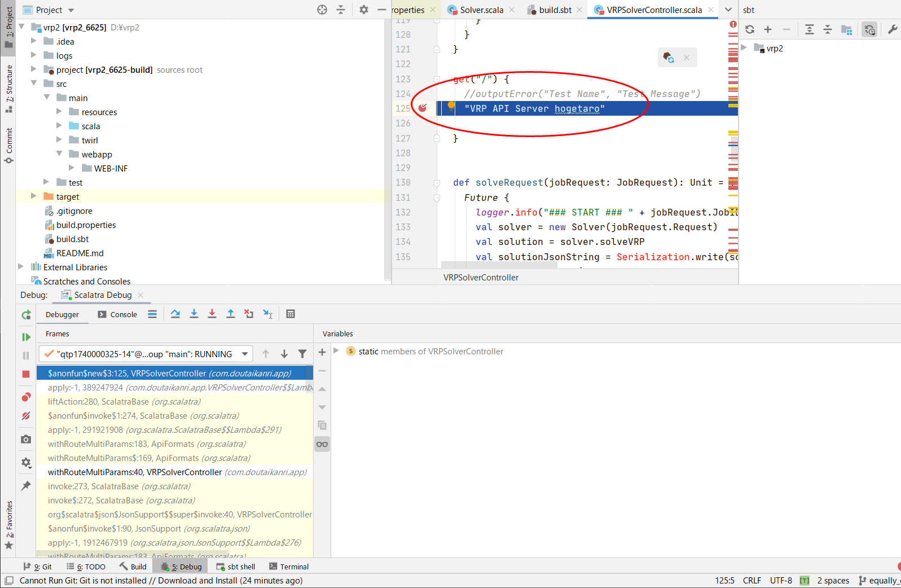The width and height of the screenshot is (901, 588).
Task: Show hidden editor tabs dropdown
Action: tap(728, 10)
